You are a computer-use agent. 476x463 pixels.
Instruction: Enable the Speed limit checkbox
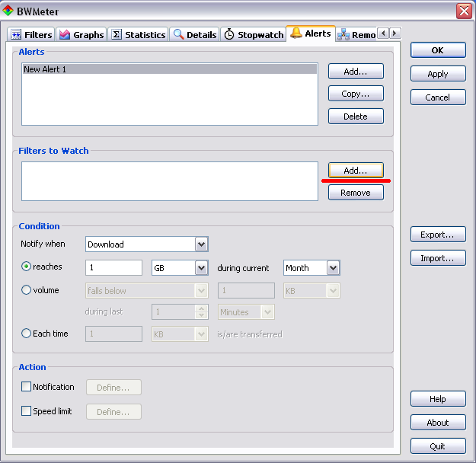click(x=27, y=411)
